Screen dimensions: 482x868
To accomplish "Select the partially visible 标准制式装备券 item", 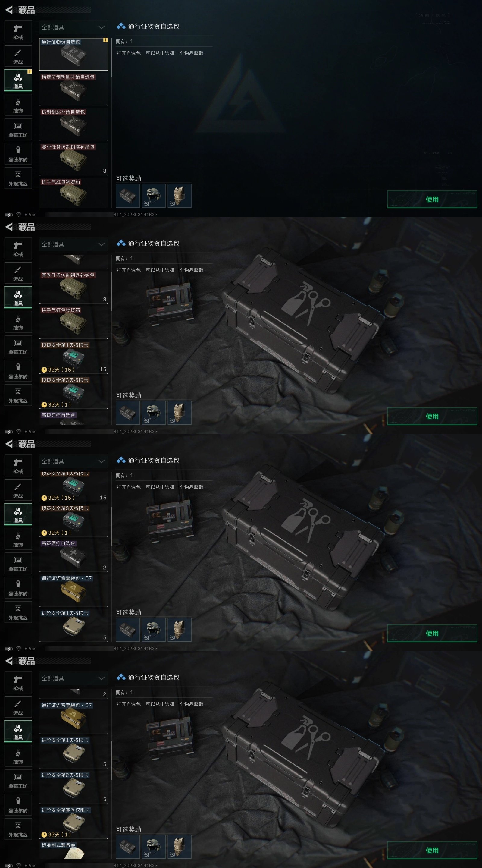I will point(74,850).
